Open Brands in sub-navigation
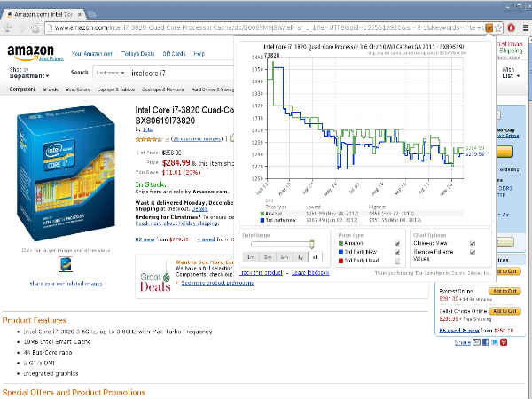Viewport: 532px width, 399px height. pos(51,90)
